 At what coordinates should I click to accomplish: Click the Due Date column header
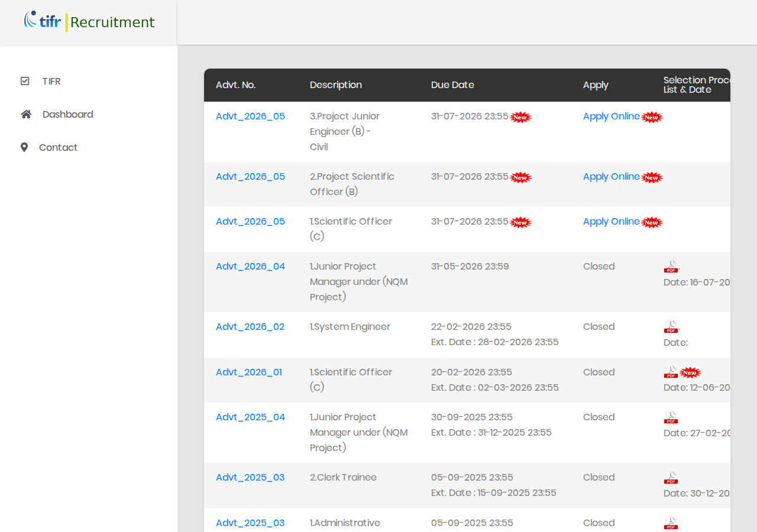(452, 85)
